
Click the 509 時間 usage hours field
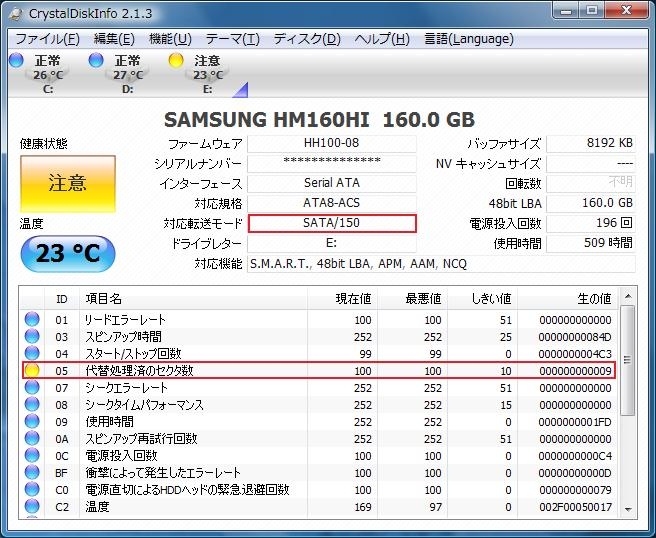[x=591, y=243]
